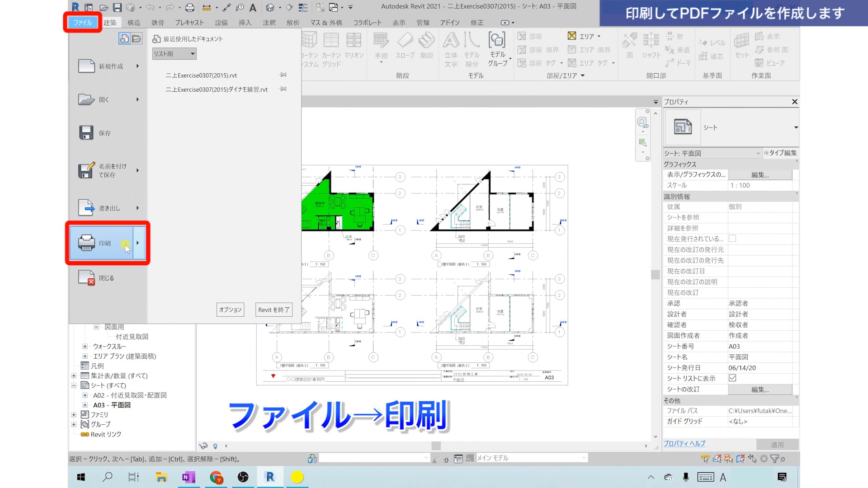Click the Save As (名前を付けて保存) icon
This screenshot has height=488, width=868.
click(x=86, y=170)
